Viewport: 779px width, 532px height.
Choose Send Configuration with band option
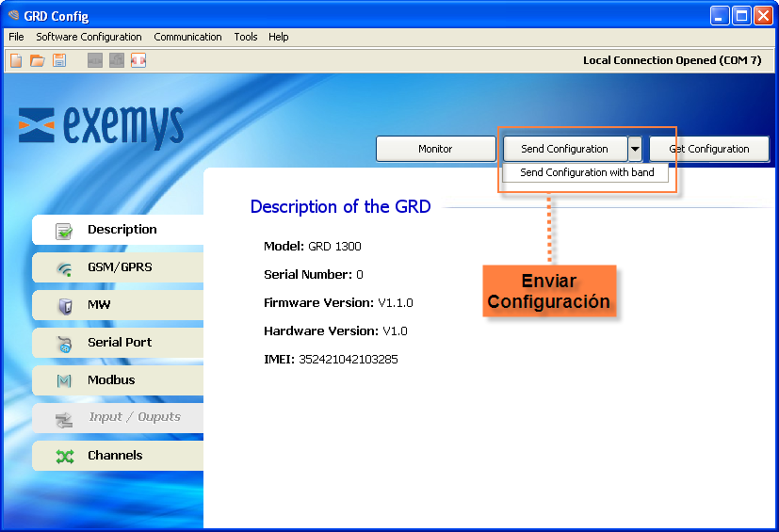tap(586, 173)
